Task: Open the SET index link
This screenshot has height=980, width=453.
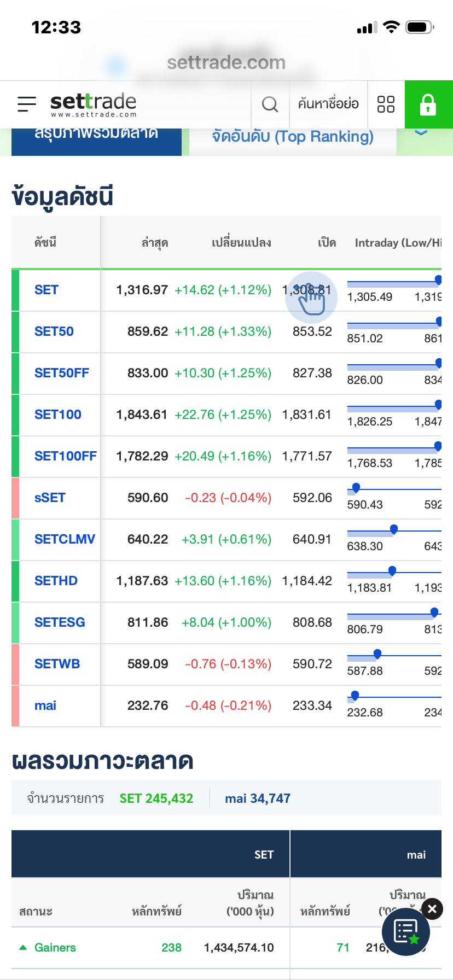Action: tap(47, 290)
